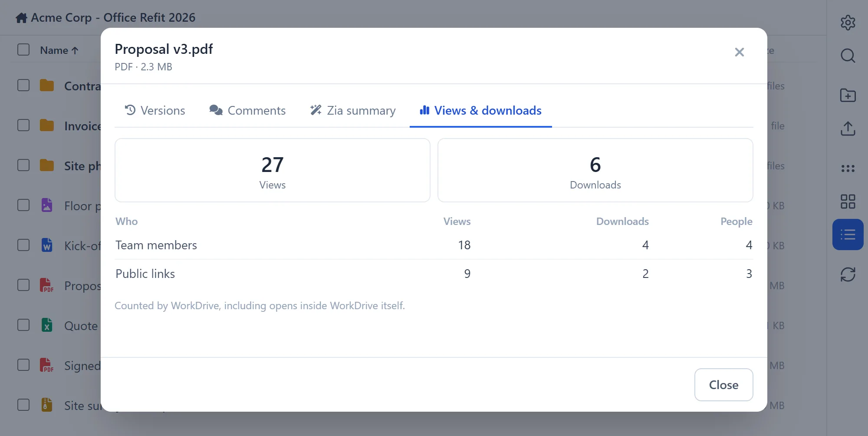This screenshot has height=436, width=868.
Task: Toggle the select-all checkbox by Name
Action: (x=23, y=50)
